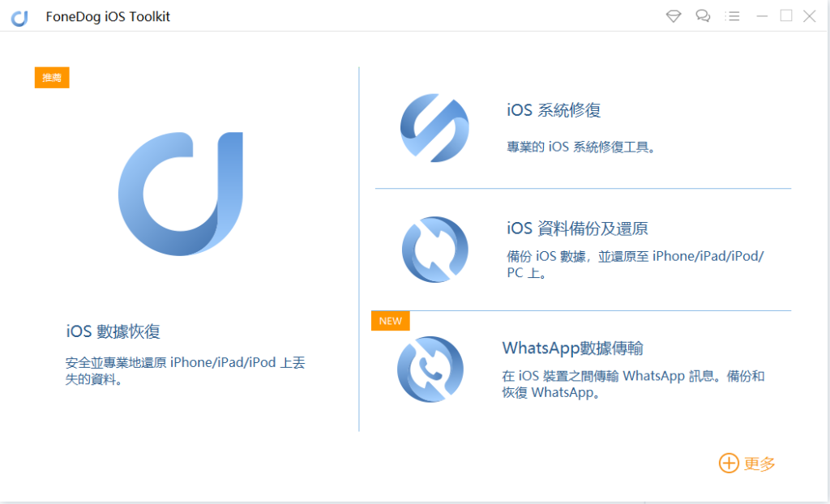Click the large iOS data recovery logo
The image size is (830, 504).
[181, 194]
